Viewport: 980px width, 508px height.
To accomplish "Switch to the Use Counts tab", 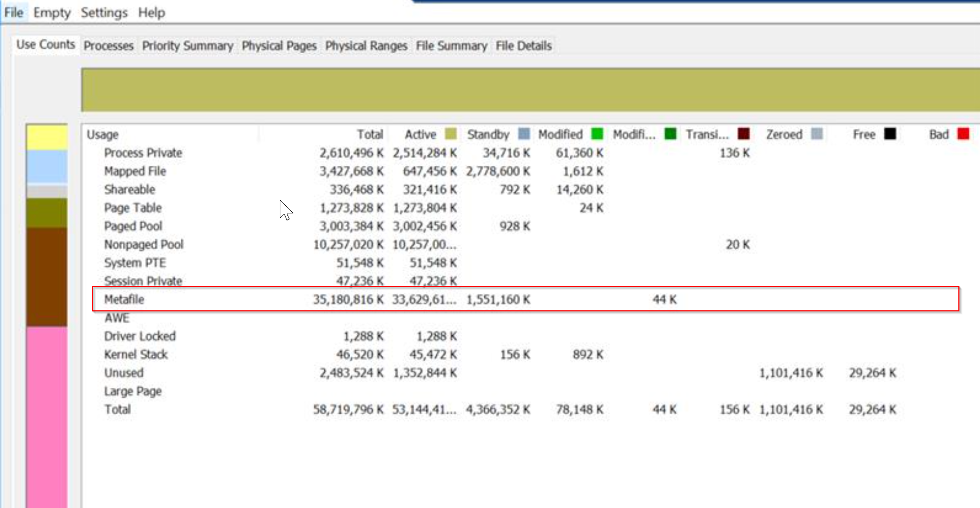I will [45, 44].
